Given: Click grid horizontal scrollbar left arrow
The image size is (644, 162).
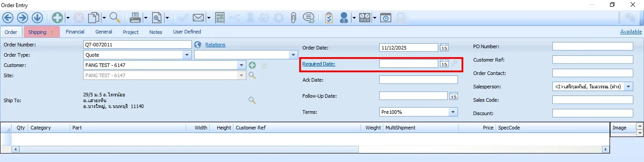Looking at the screenshot, I should coord(15,149).
